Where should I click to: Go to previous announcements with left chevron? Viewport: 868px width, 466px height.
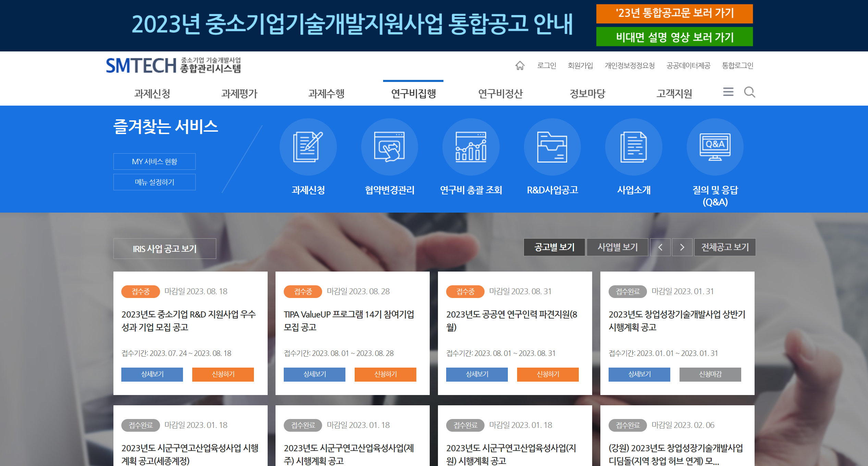pos(660,247)
